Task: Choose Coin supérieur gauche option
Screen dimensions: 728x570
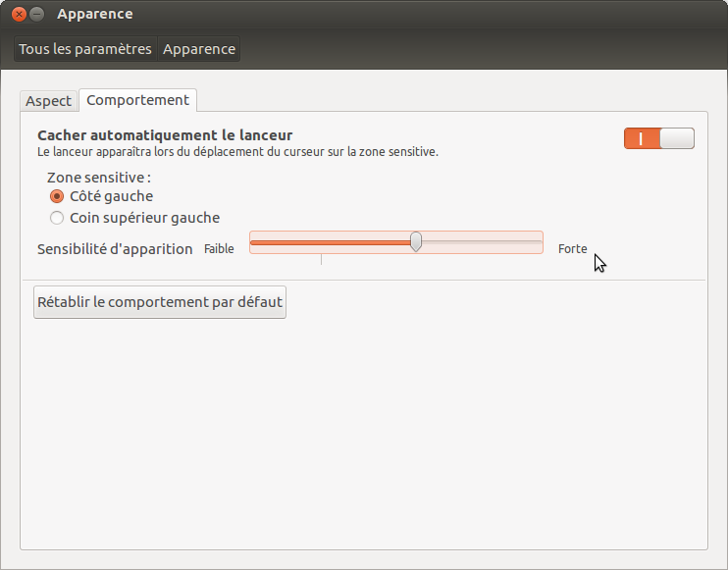Action: pyautogui.click(x=57, y=218)
